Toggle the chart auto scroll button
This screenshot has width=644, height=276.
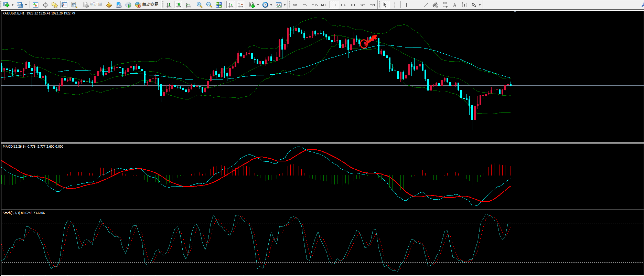click(x=231, y=5)
